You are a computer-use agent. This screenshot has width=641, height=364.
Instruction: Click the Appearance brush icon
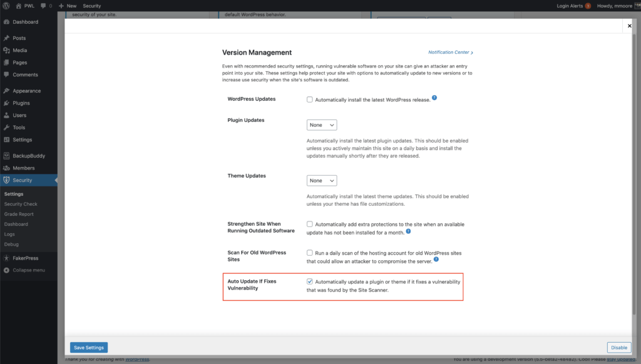(x=6, y=91)
